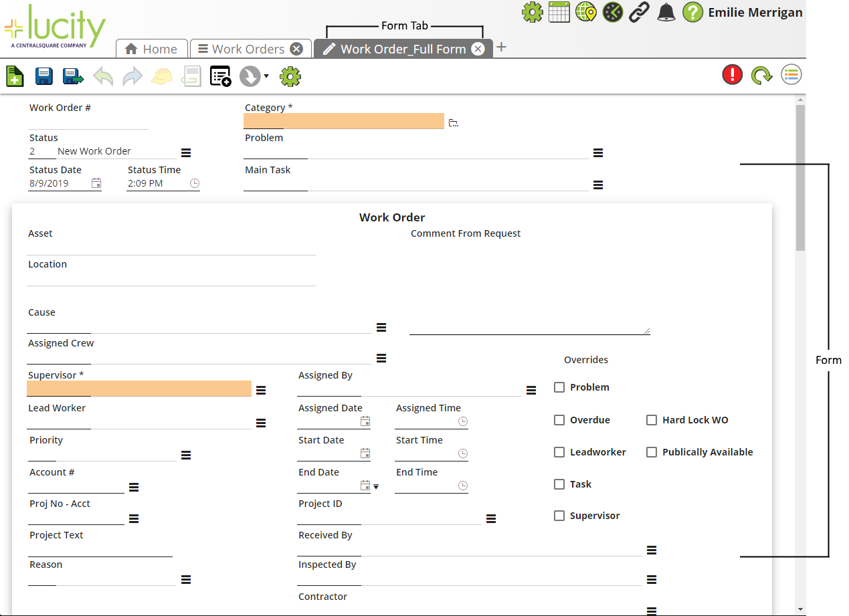
Task: Open Lucity help
Action: [692, 12]
